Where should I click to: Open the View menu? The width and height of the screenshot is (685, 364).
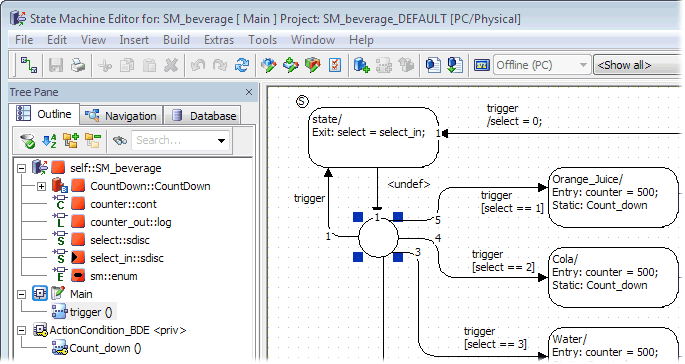coord(93,40)
